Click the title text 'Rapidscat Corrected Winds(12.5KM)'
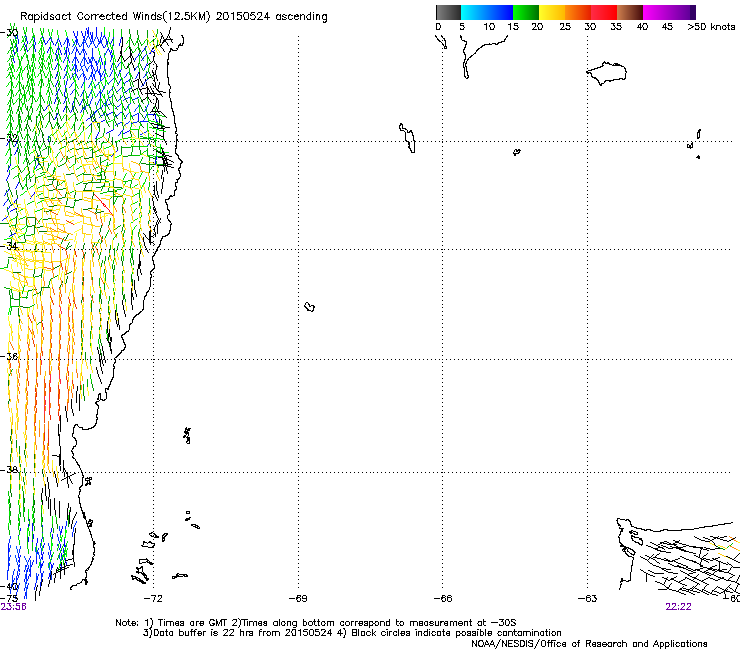 pyautogui.click(x=115, y=16)
